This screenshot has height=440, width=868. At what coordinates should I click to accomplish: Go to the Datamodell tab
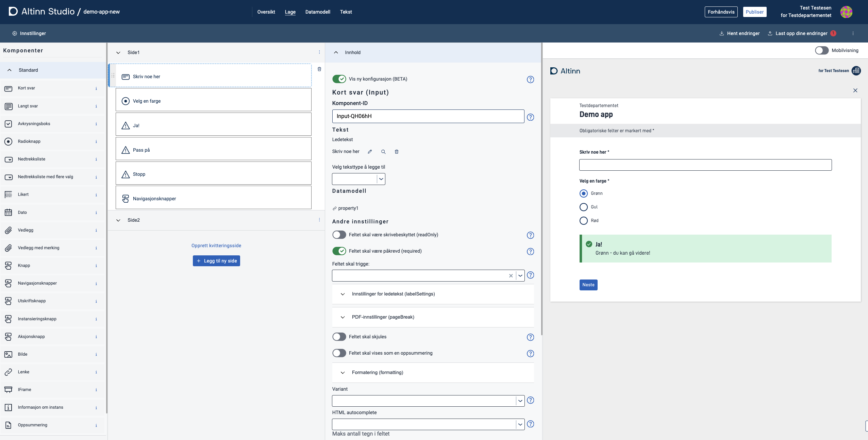click(318, 12)
